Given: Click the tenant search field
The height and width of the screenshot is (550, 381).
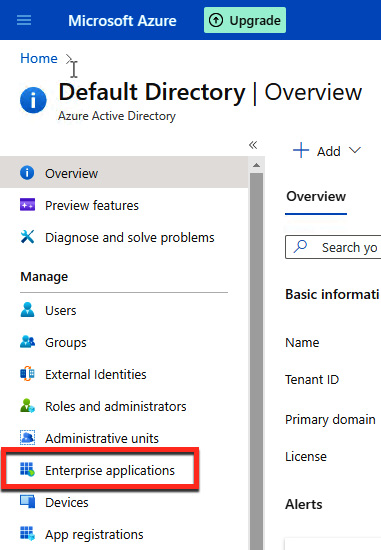Looking at the screenshot, I should click(x=333, y=247).
